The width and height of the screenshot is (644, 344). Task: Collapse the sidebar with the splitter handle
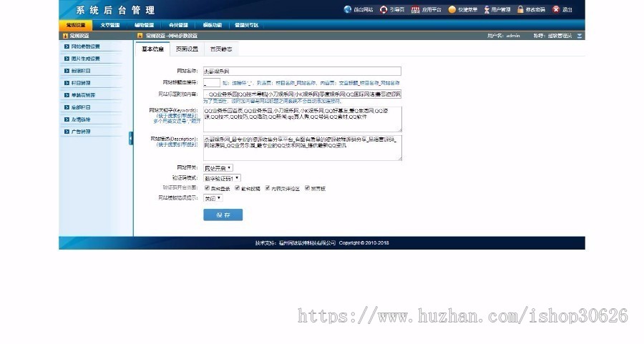[x=131, y=138]
